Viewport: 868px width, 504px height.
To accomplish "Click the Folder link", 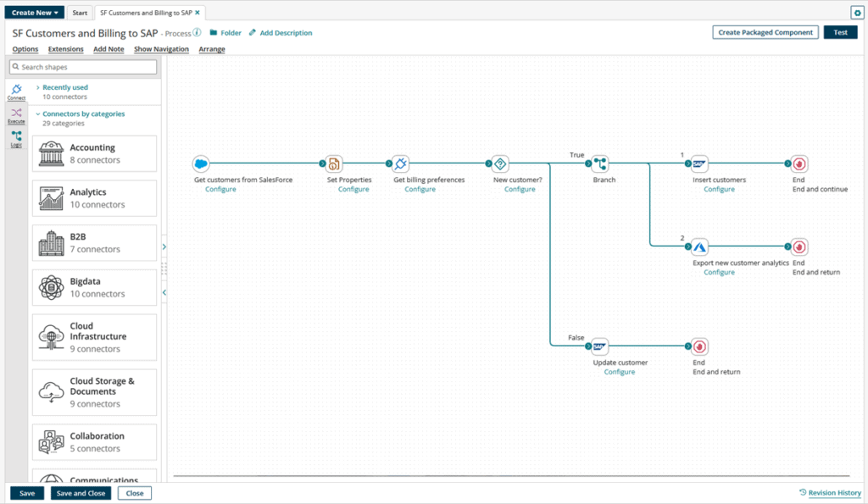I will click(225, 33).
